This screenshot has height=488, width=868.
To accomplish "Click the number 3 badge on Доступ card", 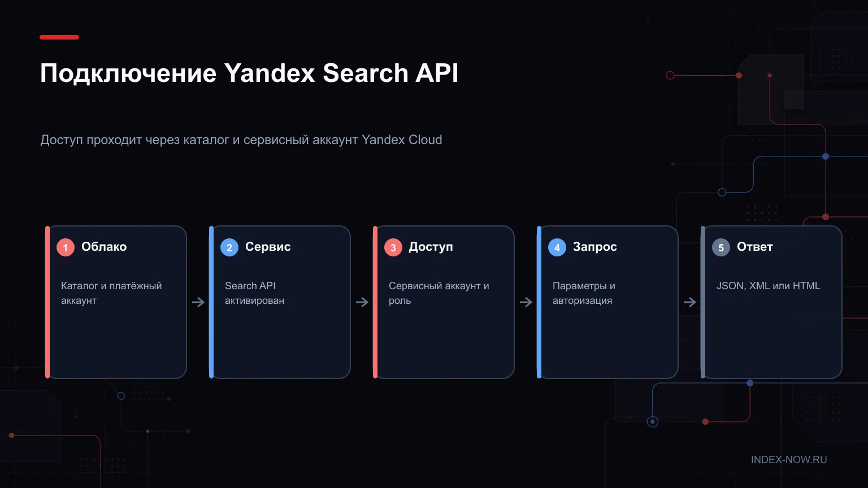I will pyautogui.click(x=393, y=247).
